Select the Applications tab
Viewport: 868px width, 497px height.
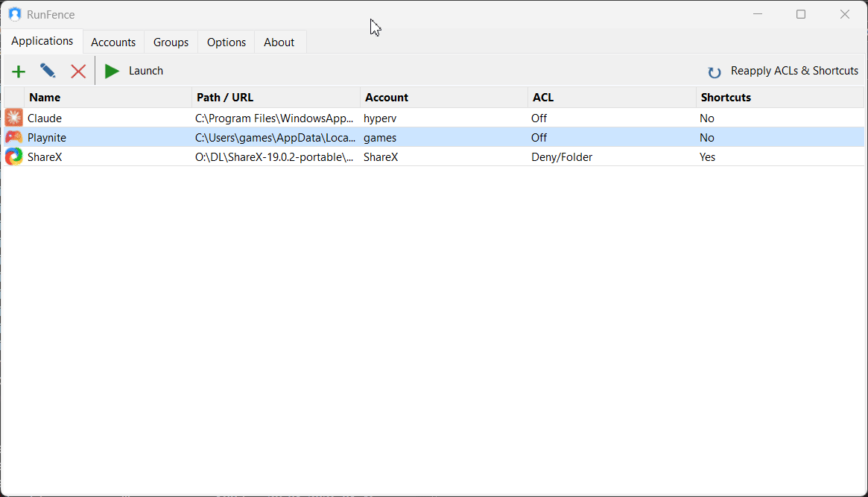pyautogui.click(x=42, y=40)
